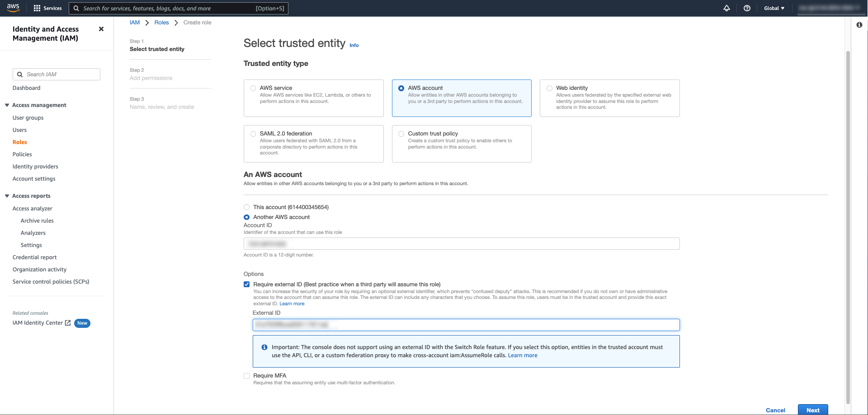Open the Services grid menu
This screenshot has width=868, height=415.
tap(47, 8)
